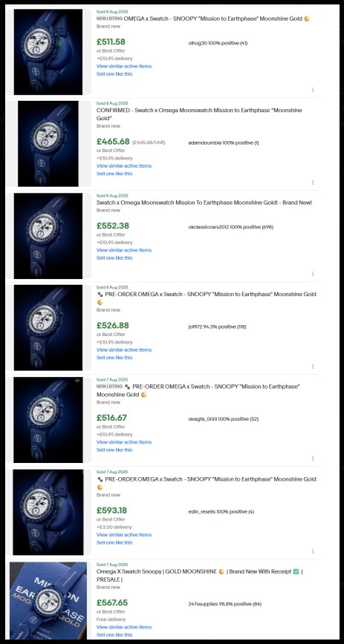The height and width of the screenshot is (644, 344).
Task: Click the watch thumbnail of the £511.58 listing
Action: coord(48,52)
